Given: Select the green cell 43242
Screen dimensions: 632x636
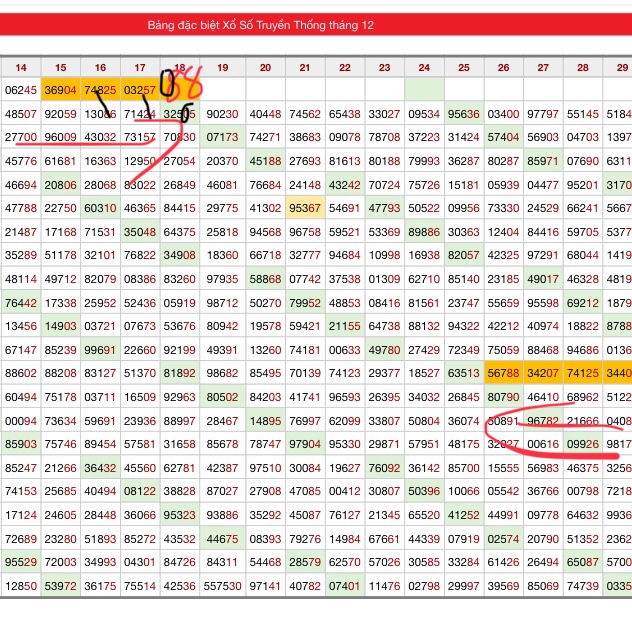Looking at the screenshot, I should (344, 185).
